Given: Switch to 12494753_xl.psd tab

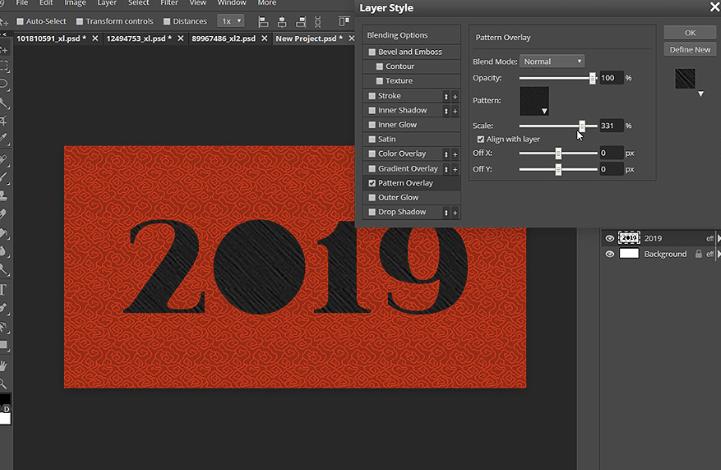Looking at the screenshot, I should 138,39.
